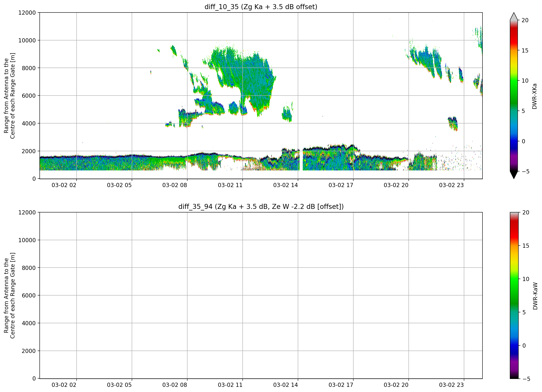Click the 10000 y-tick of diff_10_35 plot
542x392 pixels.
click(27, 40)
